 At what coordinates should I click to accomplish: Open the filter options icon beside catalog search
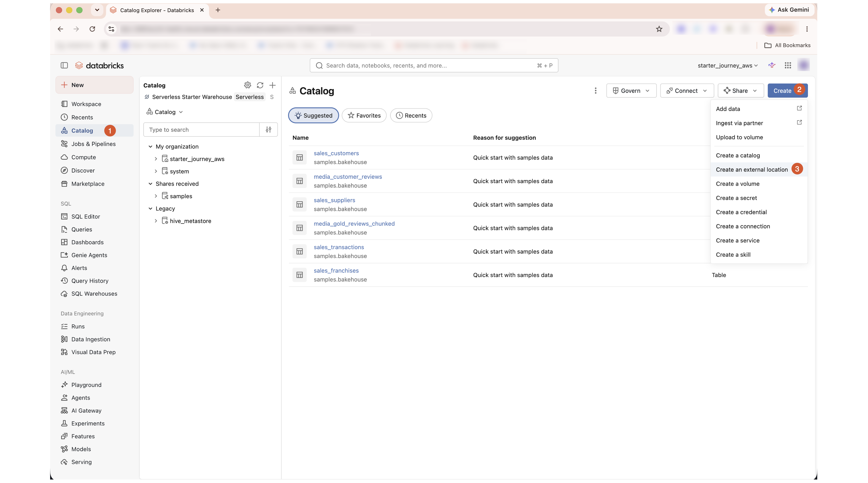click(268, 130)
